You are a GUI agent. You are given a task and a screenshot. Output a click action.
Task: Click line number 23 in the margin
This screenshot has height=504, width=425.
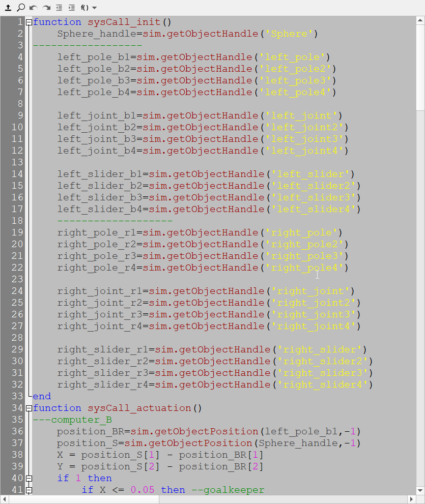coord(16,279)
